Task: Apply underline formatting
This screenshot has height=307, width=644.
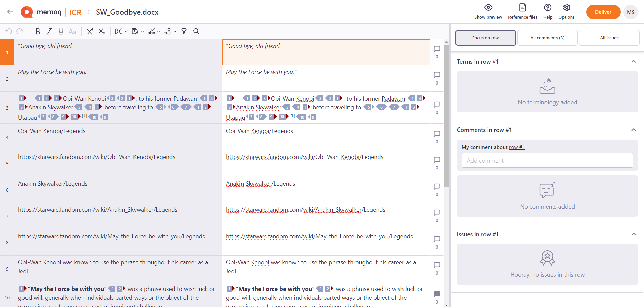Action: pyautogui.click(x=61, y=31)
